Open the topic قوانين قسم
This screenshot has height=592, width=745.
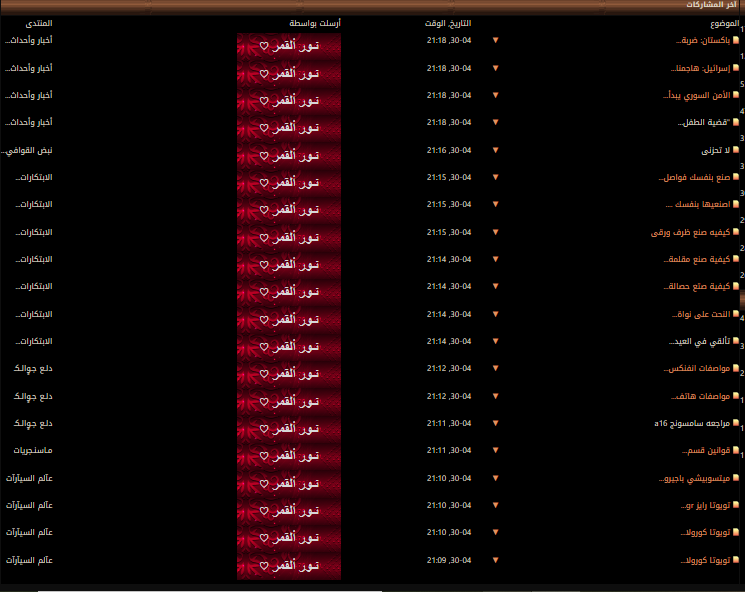[706, 450]
